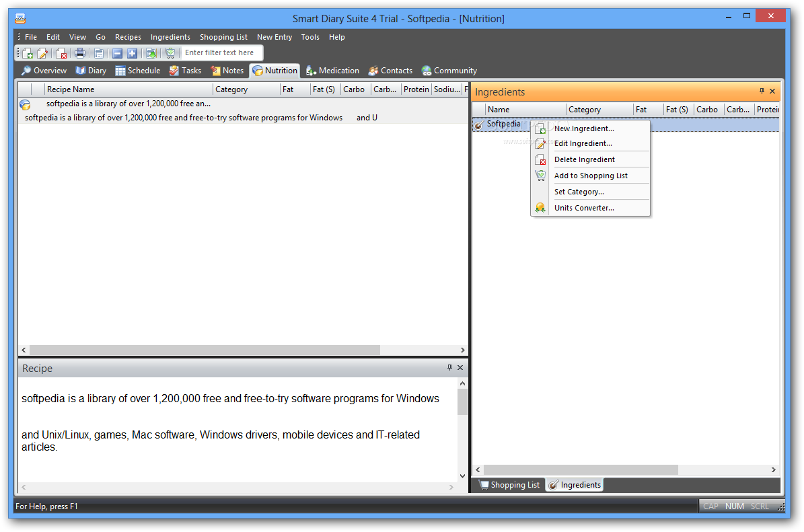Click the Units Converter icon in context menu
804x532 pixels.
(540, 208)
